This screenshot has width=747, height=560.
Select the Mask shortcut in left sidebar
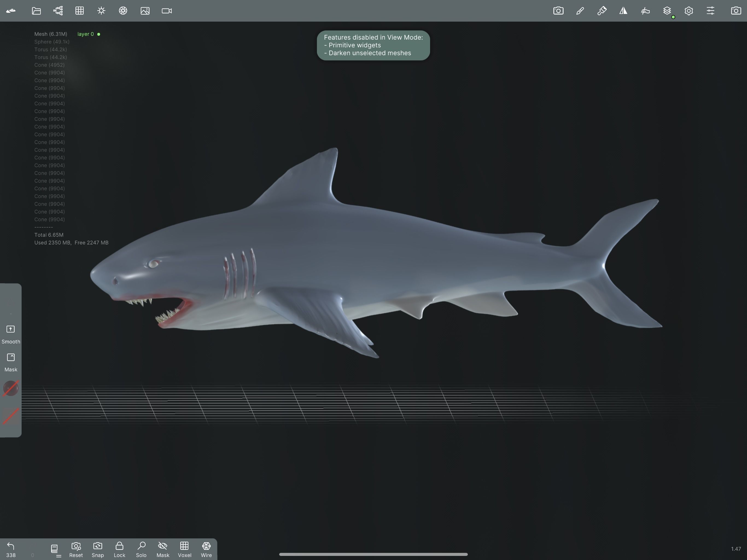coord(11,362)
